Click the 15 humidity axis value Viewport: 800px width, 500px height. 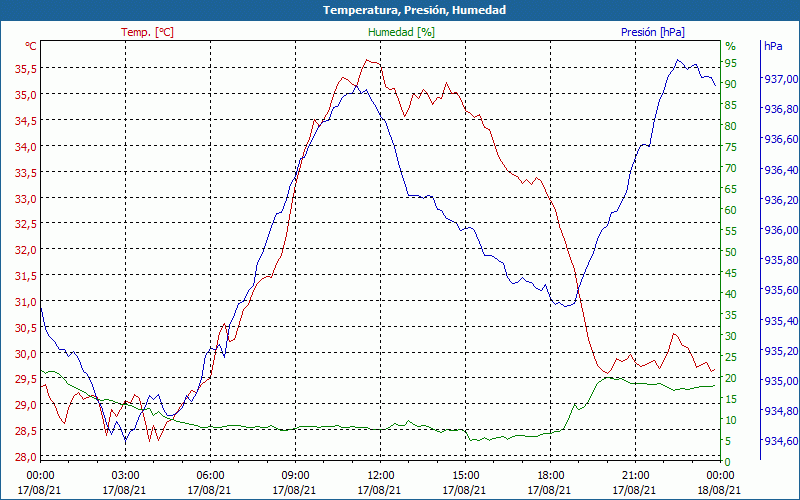tap(731, 399)
